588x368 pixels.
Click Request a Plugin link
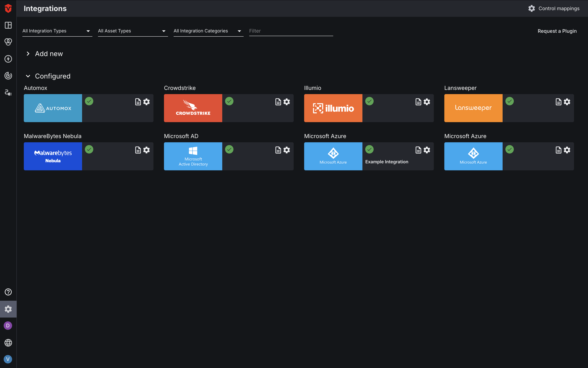coord(557,31)
